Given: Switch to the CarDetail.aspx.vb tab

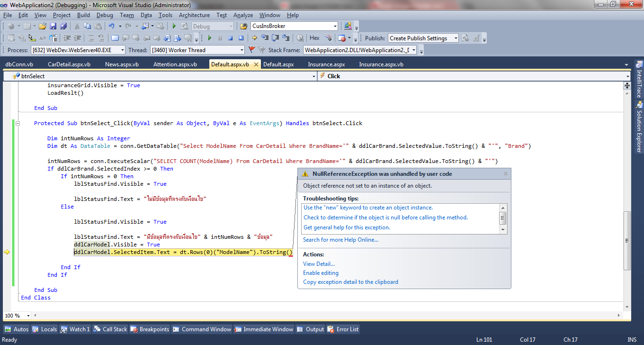Looking at the screenshot, I should coord(69,64).
